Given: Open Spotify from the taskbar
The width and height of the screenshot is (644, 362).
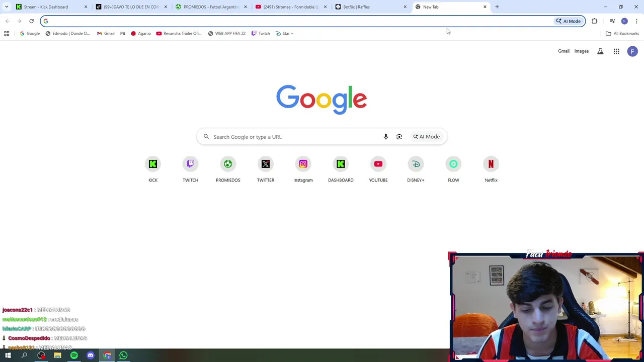Looking at the screenshot, I should coord(74,355).
